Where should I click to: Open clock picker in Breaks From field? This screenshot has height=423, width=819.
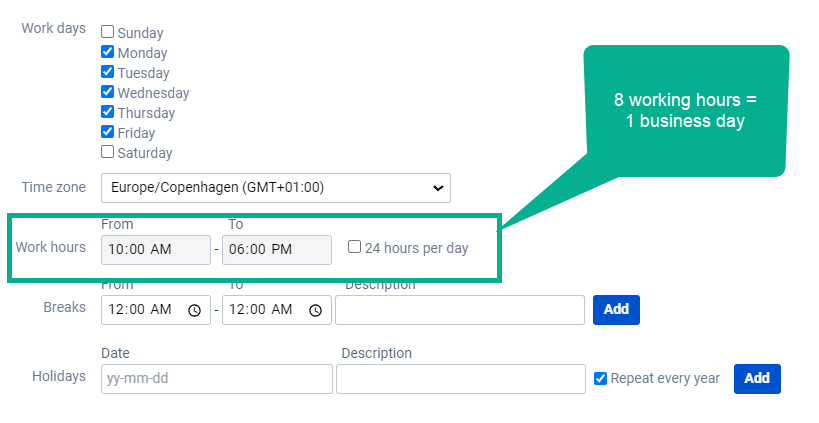[x=194, y=310]
